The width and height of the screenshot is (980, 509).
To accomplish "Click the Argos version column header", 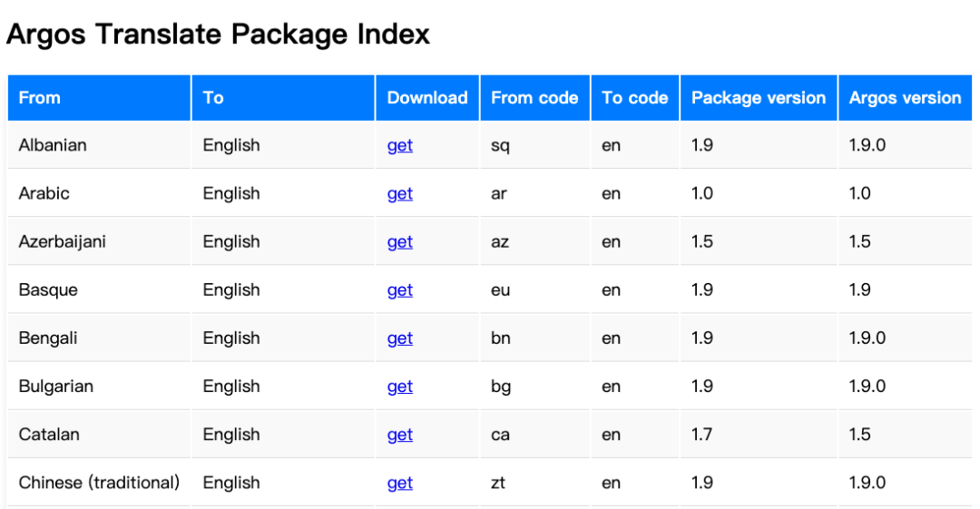I will pos(905,98).
